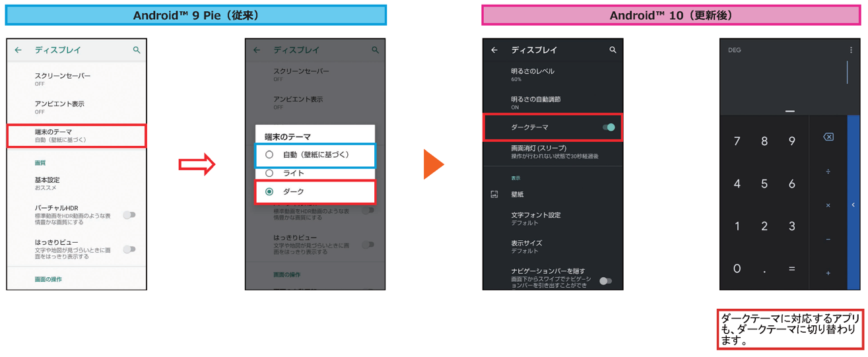Tap calculator digit 5

tap(764, 184)
